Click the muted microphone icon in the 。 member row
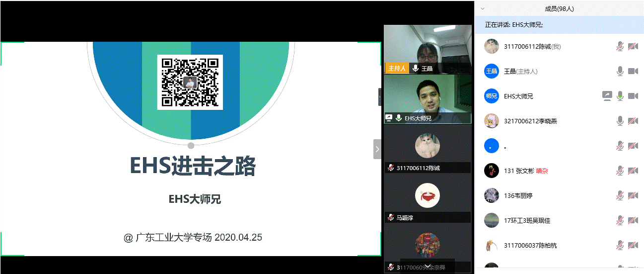Viewport: 644px width, 274px height. [x=620, y=146]
